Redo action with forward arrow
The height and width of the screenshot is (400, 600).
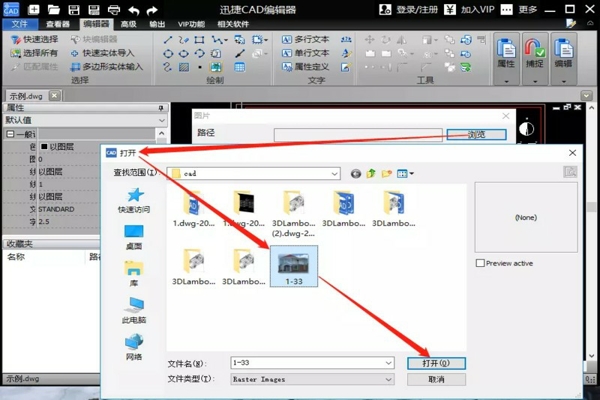pos(152,10)
